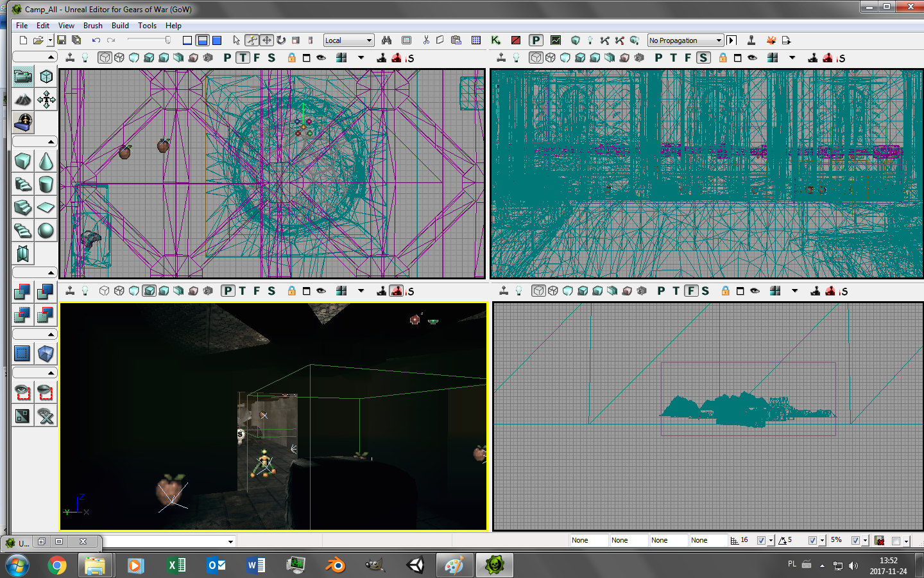Select the arrow pointer tool
924x578 pixels.
(236, 40)
